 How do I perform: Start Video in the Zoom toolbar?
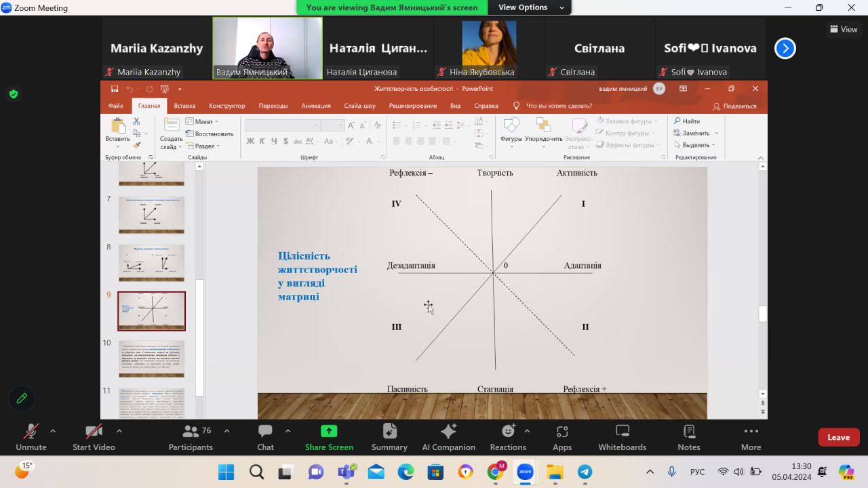[94, 437]
